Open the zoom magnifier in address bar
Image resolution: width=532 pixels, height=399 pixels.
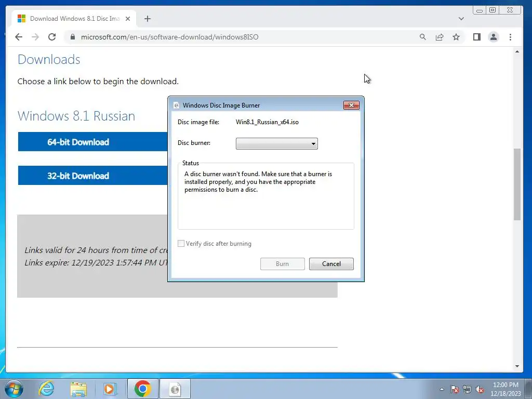point(423,37)
